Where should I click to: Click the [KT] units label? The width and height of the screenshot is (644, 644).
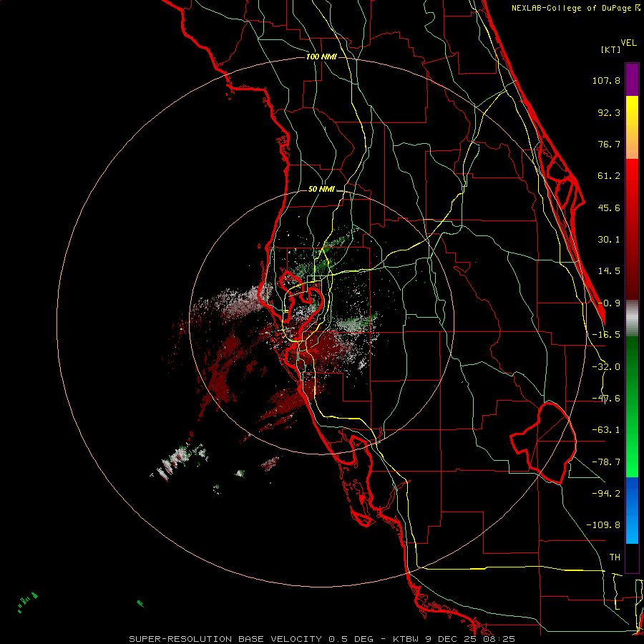pyautogui.click(x=611, y=49)
